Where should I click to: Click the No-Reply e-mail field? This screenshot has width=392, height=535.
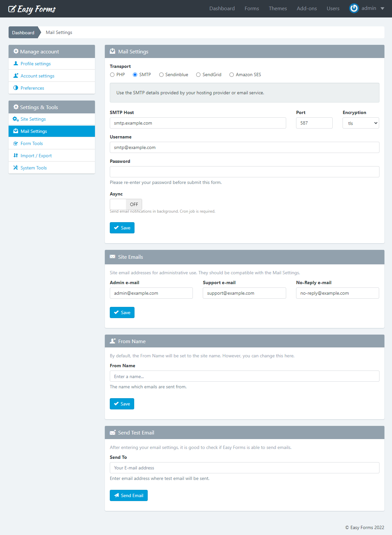pos(338,293)
